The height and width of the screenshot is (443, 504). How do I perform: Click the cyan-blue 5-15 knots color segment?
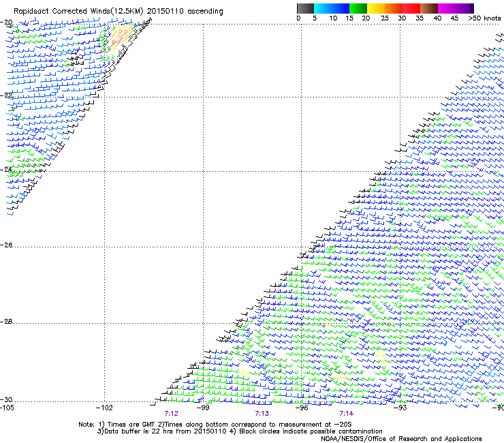pos(332,9)
